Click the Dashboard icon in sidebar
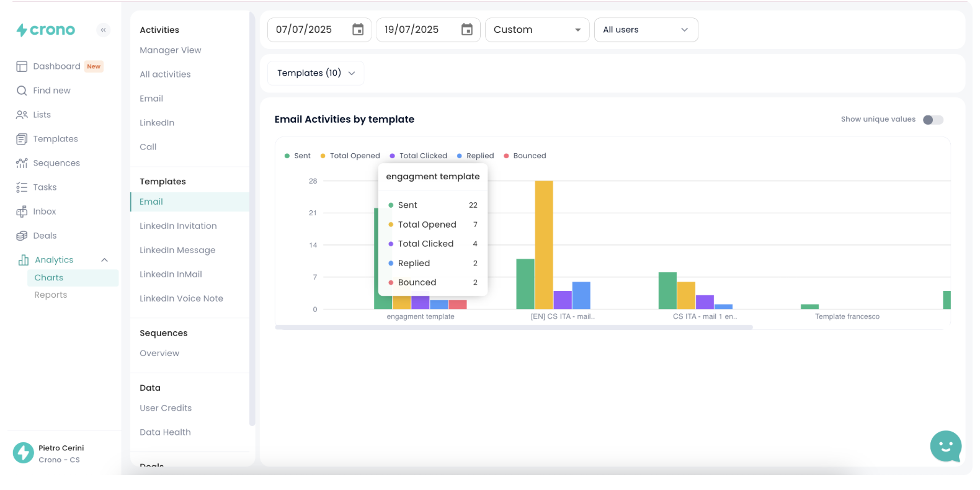 22,66
